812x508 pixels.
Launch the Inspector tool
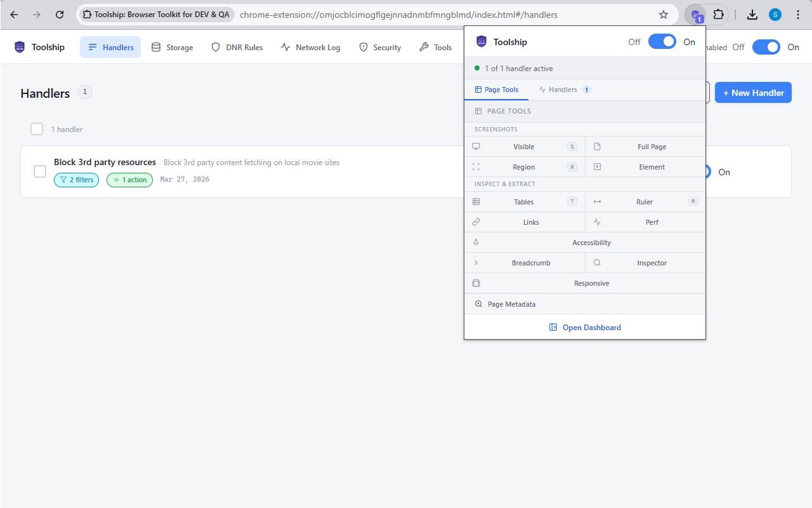[652, 262]
